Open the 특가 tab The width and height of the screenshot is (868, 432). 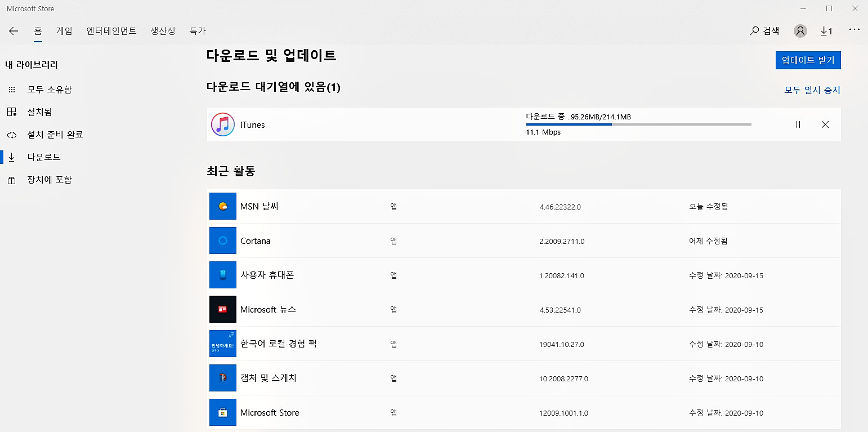[198, 31]
